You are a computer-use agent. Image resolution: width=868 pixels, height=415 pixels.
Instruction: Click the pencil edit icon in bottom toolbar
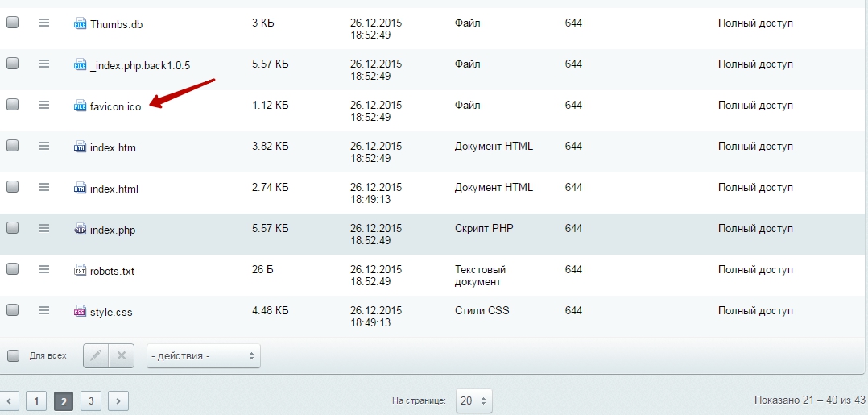pyautogui.click(x=96, y=355)
